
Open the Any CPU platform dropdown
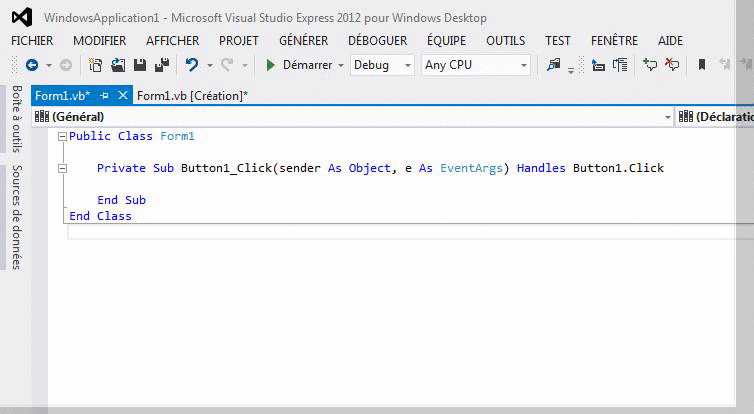point(476,65)
